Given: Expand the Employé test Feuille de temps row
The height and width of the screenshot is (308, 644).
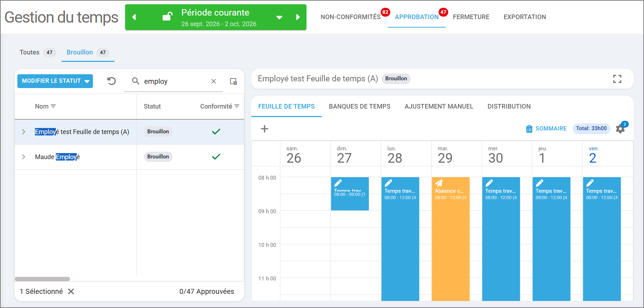Looking at the screenshot, I should tap(24, 132).
